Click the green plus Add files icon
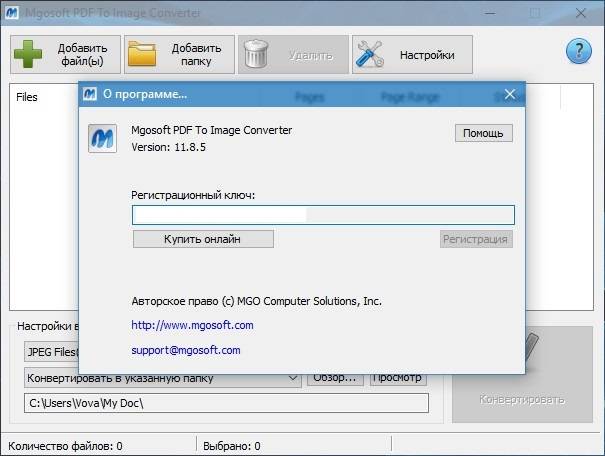This screenshot has height=456, width=605. pos(30,54)
